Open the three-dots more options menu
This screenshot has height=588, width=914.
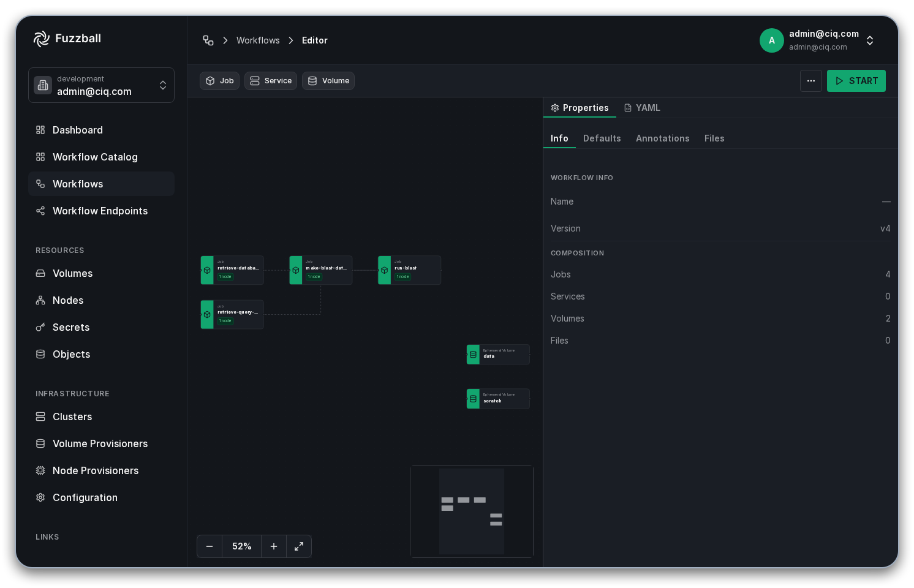coord(811,81)
